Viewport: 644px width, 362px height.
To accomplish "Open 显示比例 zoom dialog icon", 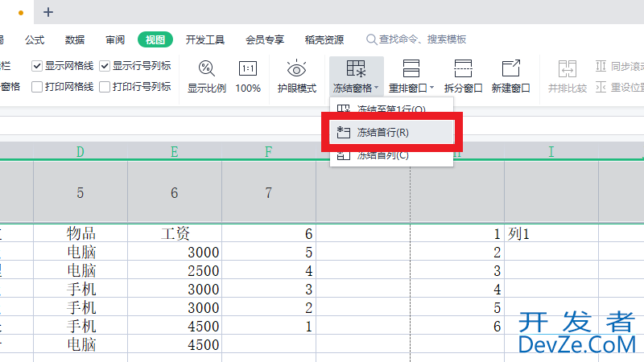I will coord(207,68).
